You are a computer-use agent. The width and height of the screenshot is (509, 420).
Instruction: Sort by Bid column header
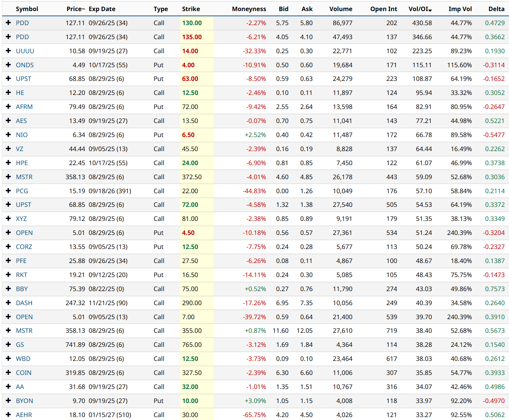[284, 9]
